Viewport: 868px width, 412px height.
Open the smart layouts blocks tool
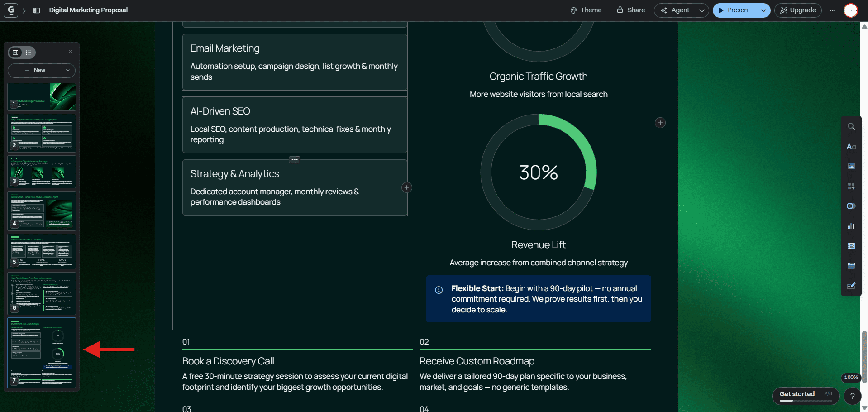851,186
